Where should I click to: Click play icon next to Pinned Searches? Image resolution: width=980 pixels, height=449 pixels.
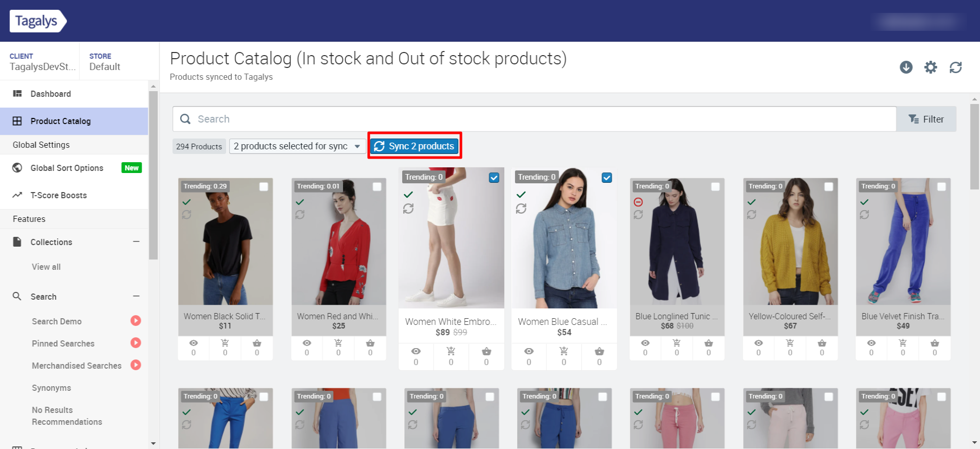pos(136,343)
